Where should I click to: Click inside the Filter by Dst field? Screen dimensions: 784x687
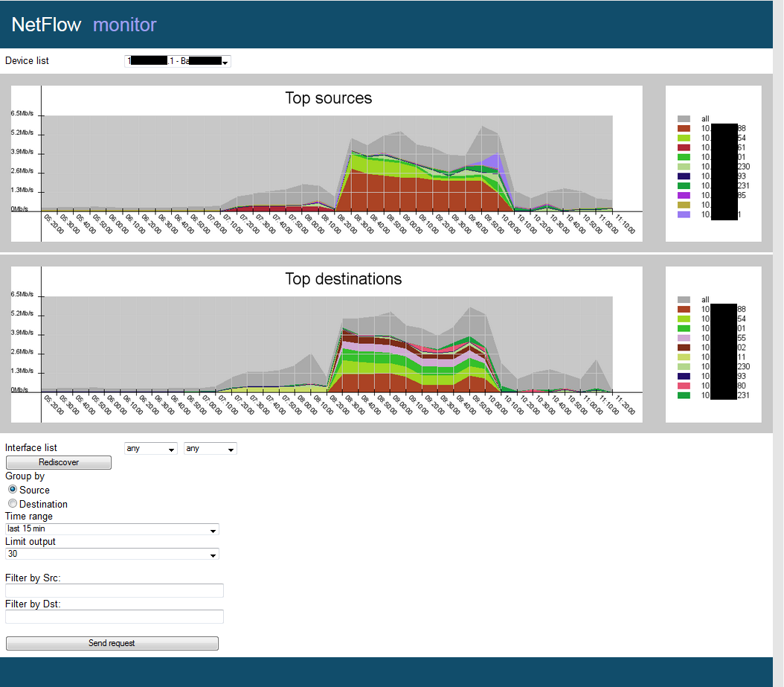[114, 616]
